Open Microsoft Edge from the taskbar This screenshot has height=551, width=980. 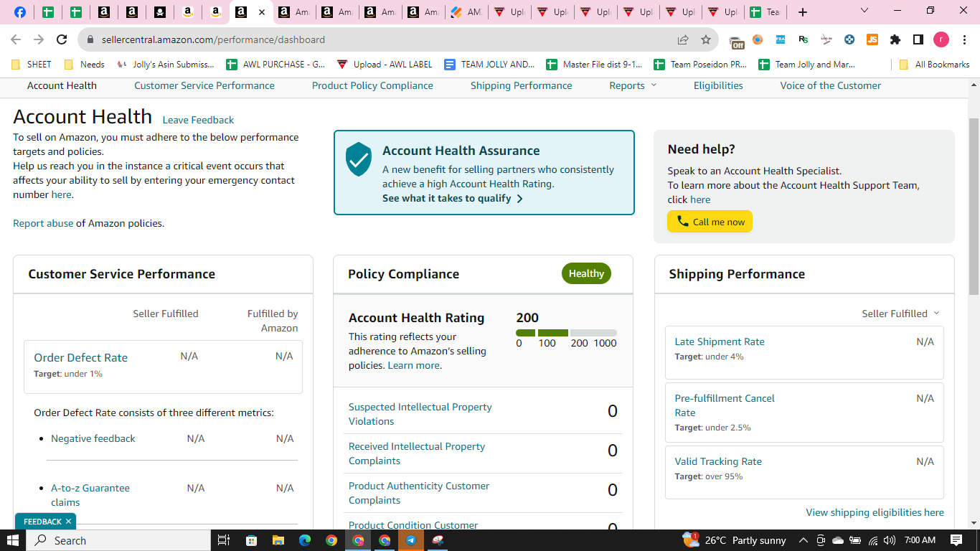click(x=304, y=540)
